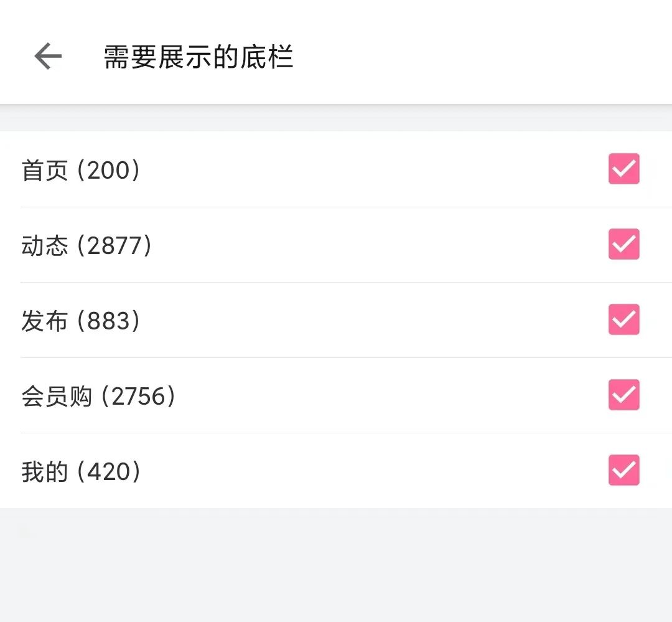Viewport: 672px width, 622px height.
Task: Disable the 发布 (883) checkbox
Action: point(623,319)
